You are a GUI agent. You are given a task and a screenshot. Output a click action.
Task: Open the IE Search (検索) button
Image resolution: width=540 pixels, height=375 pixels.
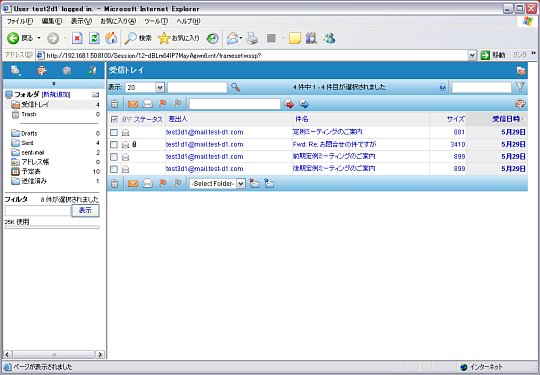(138, 38)
